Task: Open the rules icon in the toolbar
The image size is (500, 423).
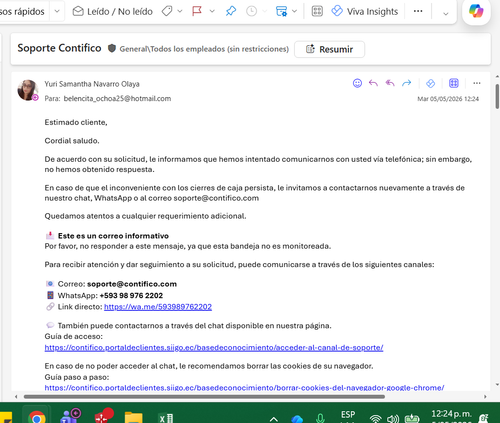Action: click(281, 11)
